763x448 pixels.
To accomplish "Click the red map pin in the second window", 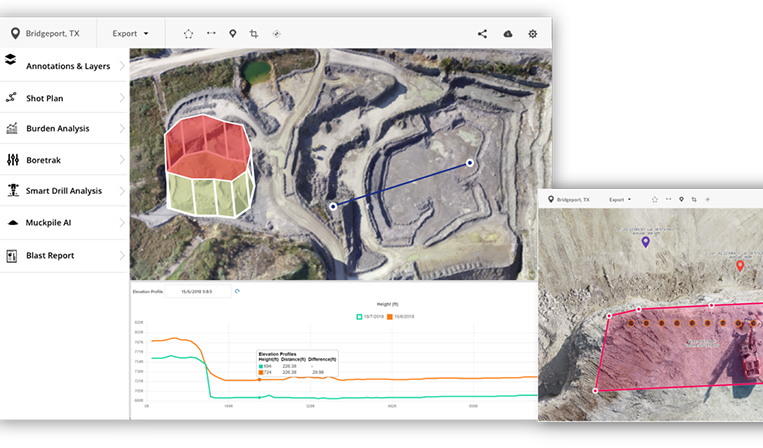I will pyautogui.click(x=740, y=266).
